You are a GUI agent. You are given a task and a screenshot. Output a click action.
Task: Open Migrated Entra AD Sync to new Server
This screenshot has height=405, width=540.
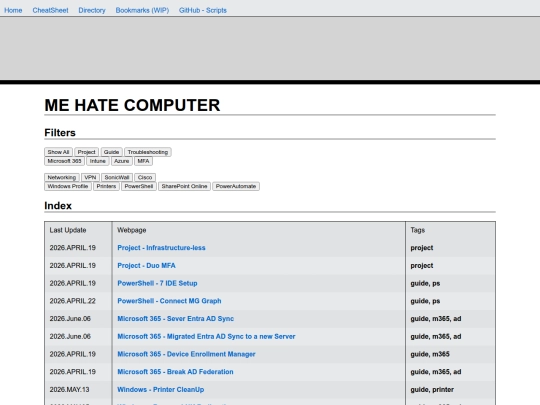point(206,336)
